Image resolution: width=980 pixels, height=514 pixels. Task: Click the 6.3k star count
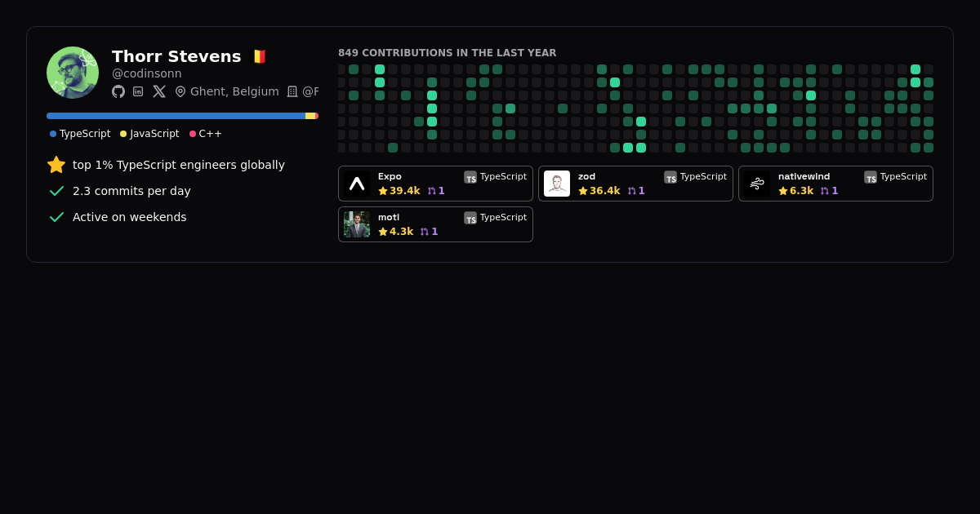(x=802, y=191)
